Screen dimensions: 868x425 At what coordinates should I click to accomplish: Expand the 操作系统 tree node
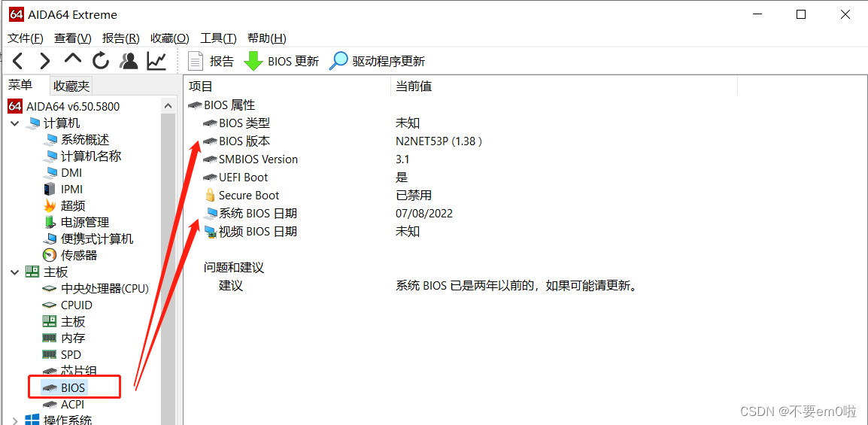point(14,420)
